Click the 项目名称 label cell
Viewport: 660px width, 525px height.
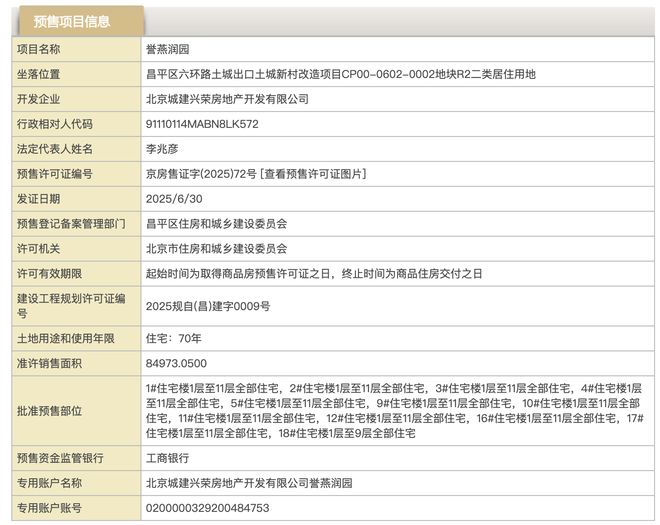pos(39,49)
